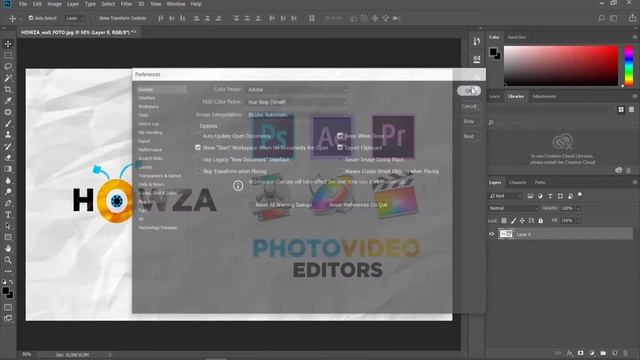The height and width of the screenshot is (360, 640).
Task: Select the Rectangular Marquee tool
Action: (8, 55)
